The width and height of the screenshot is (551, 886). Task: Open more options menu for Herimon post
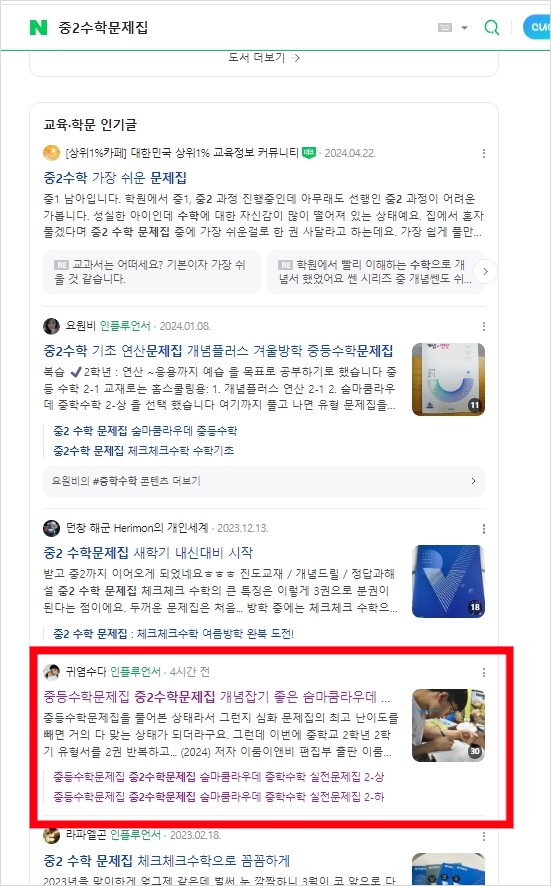pyautogui.click(x=484, y=528)
